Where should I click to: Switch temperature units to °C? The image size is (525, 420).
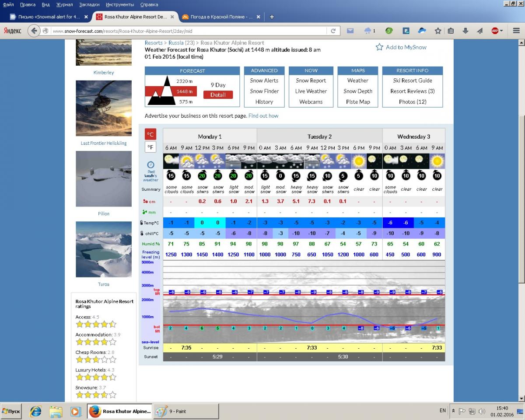[x=150, y=134]
